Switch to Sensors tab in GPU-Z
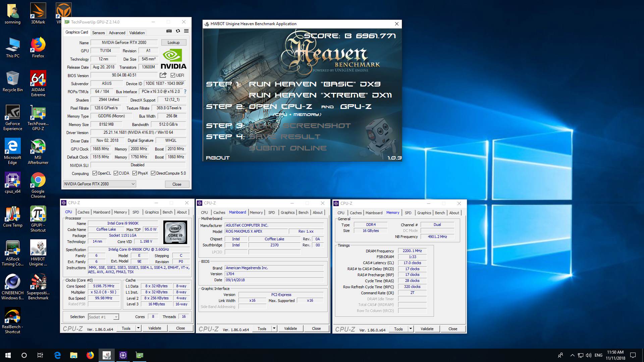This screenshot has height=362, width=644. [99, 33]
